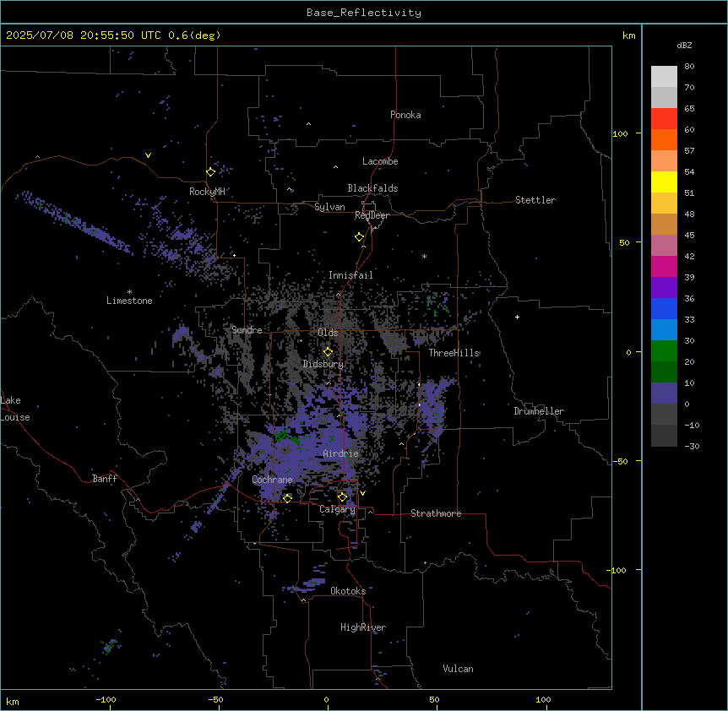Click the Didsbury label
The image size is (728, 711).
pos(323,364)
